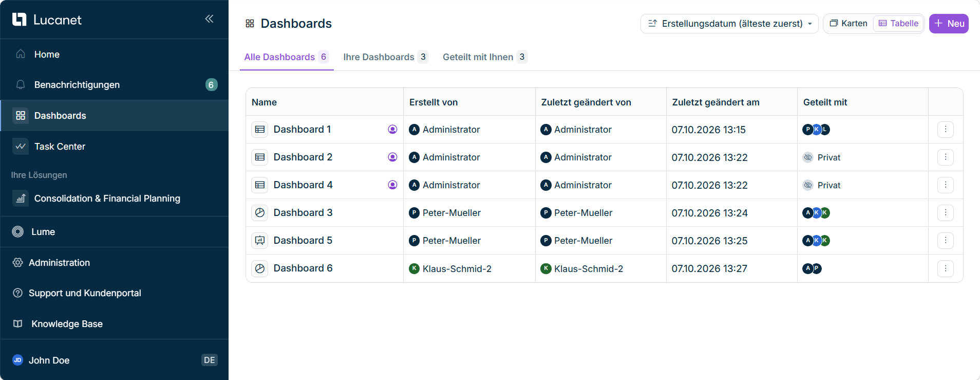Select the Geteilt mit Ihnen tab
The image size is (980, 380).
tap(485, 57)
